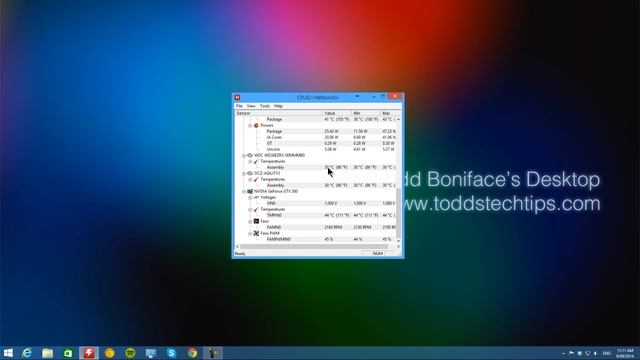
Task: Click the Sensor column header
Action: [279, 113]
